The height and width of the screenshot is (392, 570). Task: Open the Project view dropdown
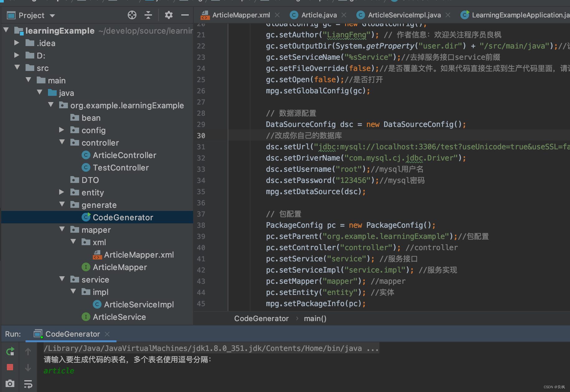[52, 16]
